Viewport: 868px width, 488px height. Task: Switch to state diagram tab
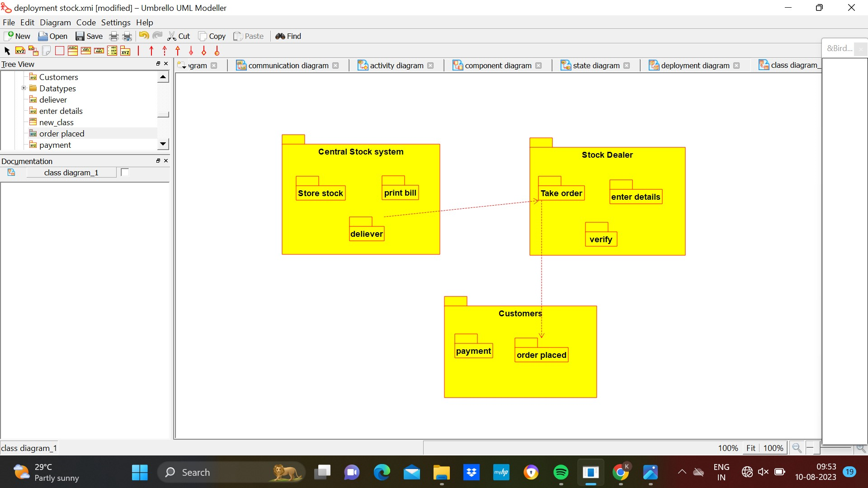tap(595, 66)
